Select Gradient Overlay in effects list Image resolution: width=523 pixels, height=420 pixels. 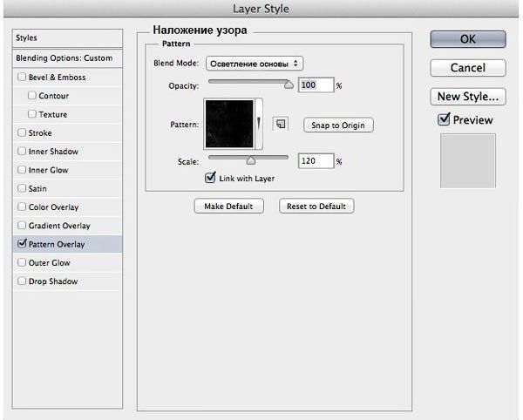tap(58, 226)
